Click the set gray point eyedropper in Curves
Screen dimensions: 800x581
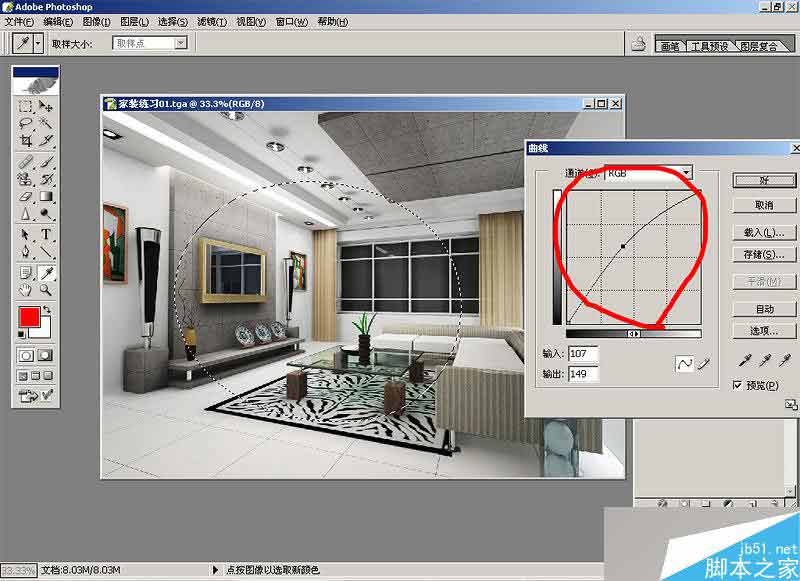[x=764, y=361]
